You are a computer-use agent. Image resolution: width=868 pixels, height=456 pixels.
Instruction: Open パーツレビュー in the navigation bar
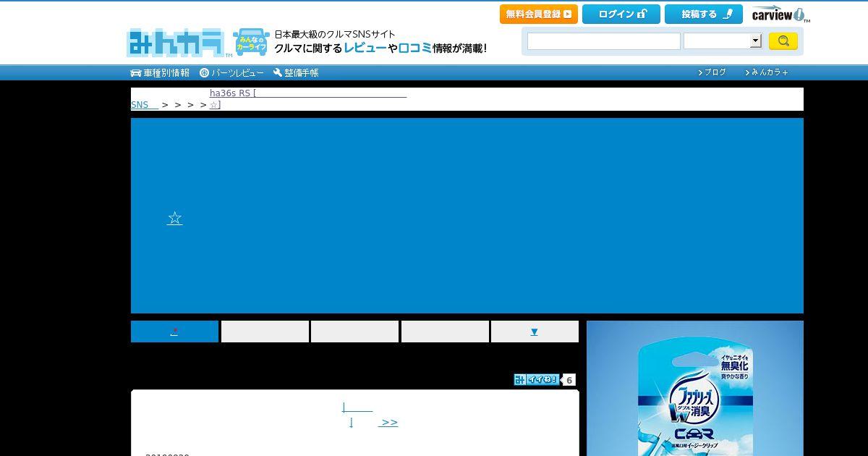(231, 72)
